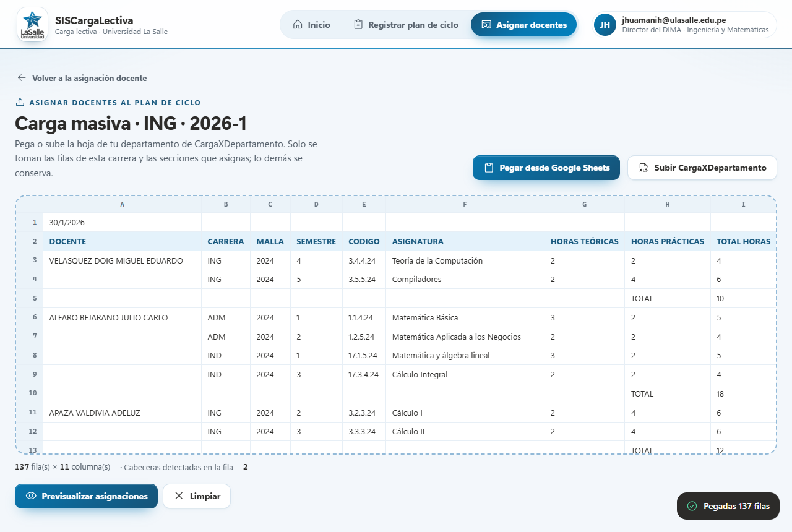Click cell ALFARO BEJARANO JULIO CARLO
792x532 pixels.
click(122, 317)
